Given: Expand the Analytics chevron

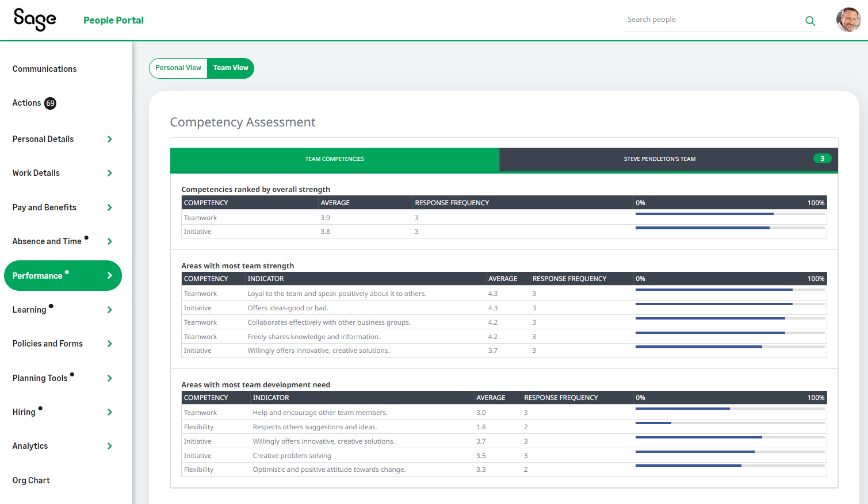Looking at the screenshot, I should [x=109, y=446].
